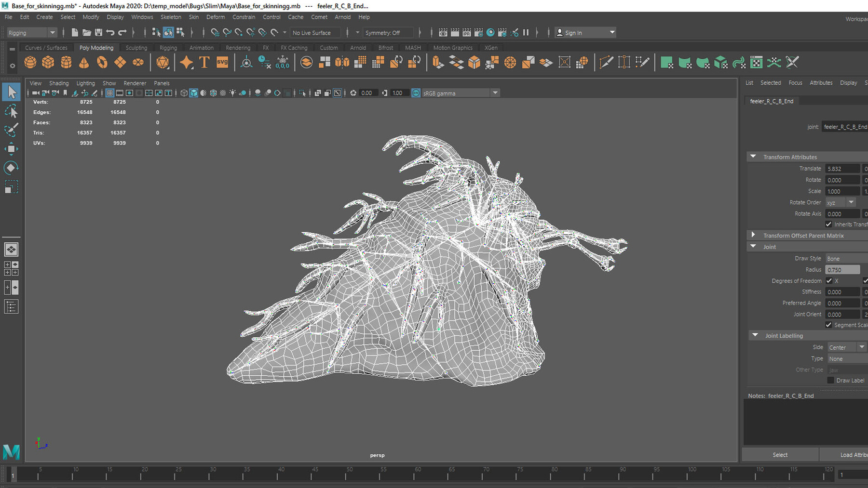Screen dimensions: 868x488
Task: Create a polygon cube from the shelf
Action: [48, 62]
